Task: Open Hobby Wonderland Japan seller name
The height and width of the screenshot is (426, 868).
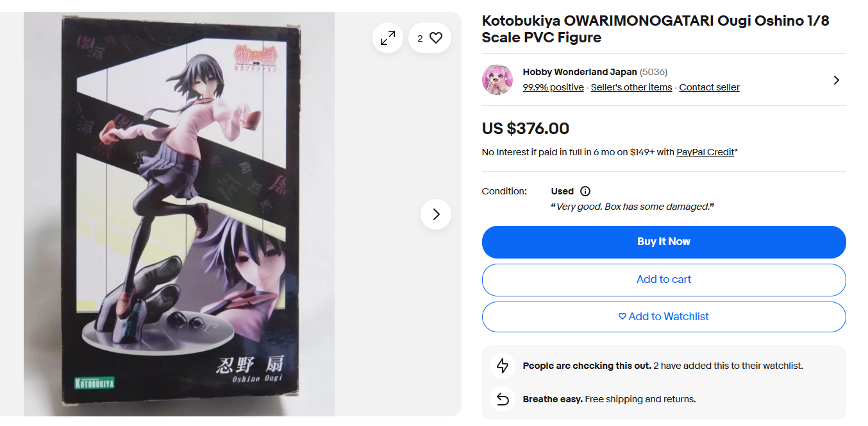Action: (x=580, y=72)
